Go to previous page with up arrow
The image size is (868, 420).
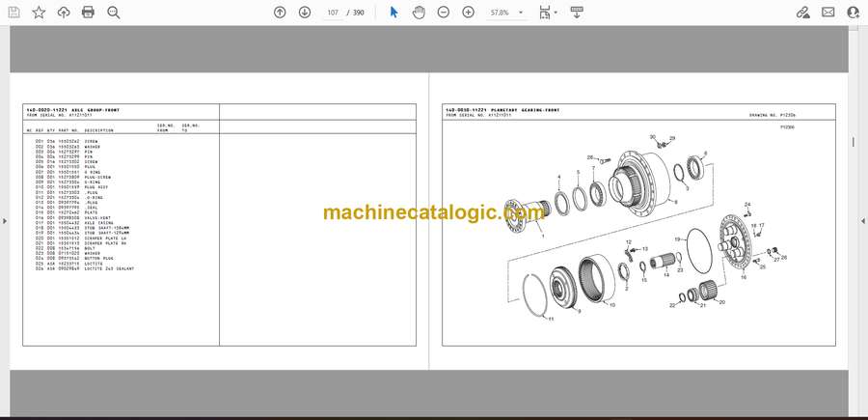pyautogui.click(x=280, y=13)
